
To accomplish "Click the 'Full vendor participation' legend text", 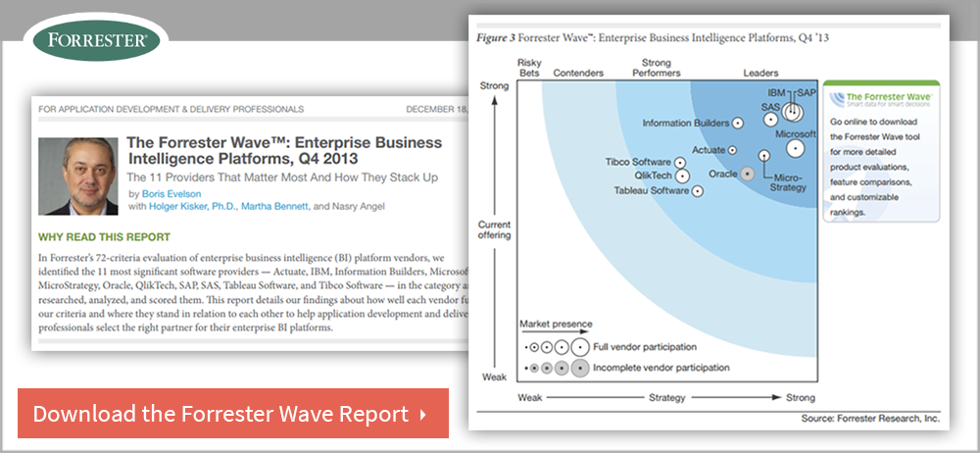I will tap(645, 347).
